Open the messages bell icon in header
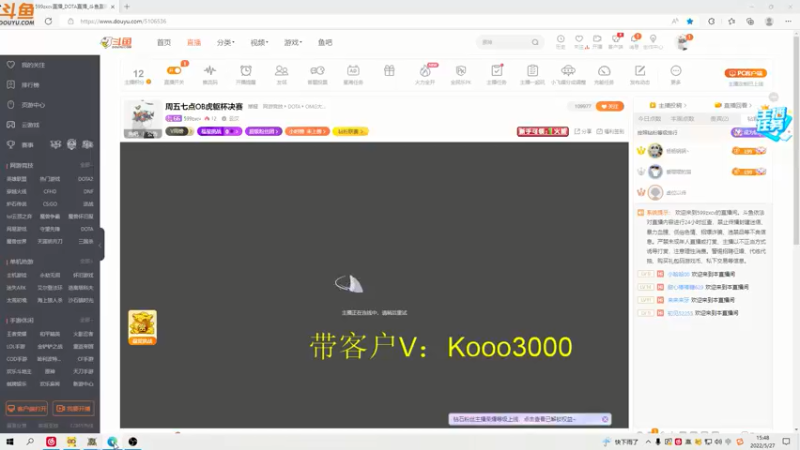Screen dimensions: 800x450 pyautogui.click(x=634, y=41)
